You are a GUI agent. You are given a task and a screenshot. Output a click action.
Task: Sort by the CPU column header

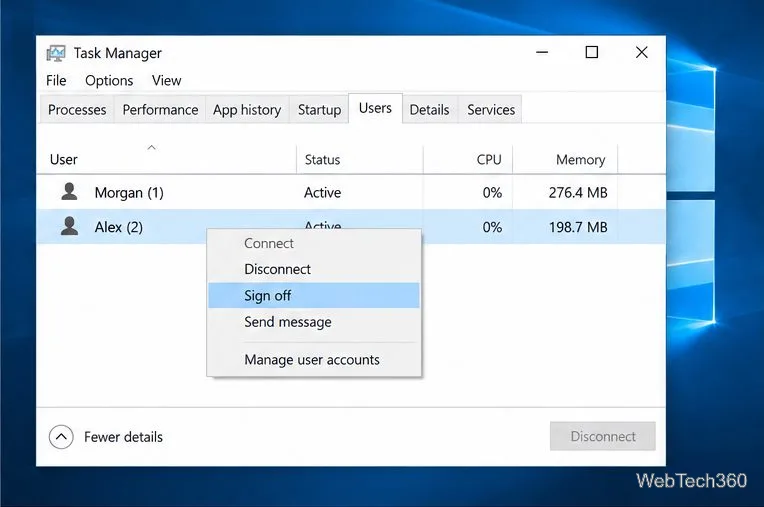click(x=468, y=159)
